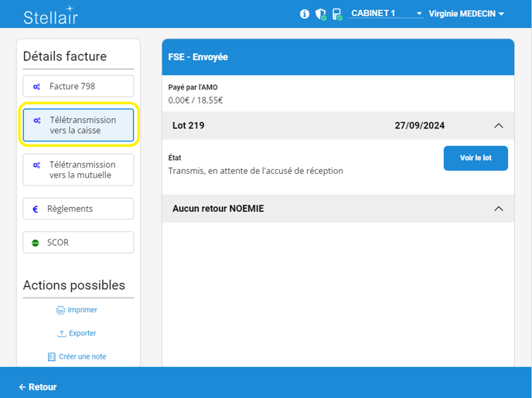Click the Stellair logo

click(50, 16)
